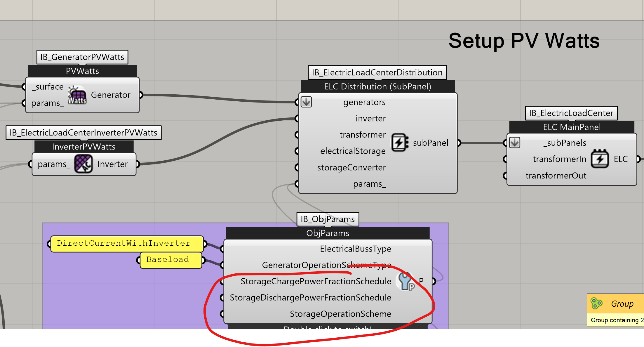Viewport: 644px width, 347px height.
Task: Click the Group tooltip icon
Action: coord(596,303)
